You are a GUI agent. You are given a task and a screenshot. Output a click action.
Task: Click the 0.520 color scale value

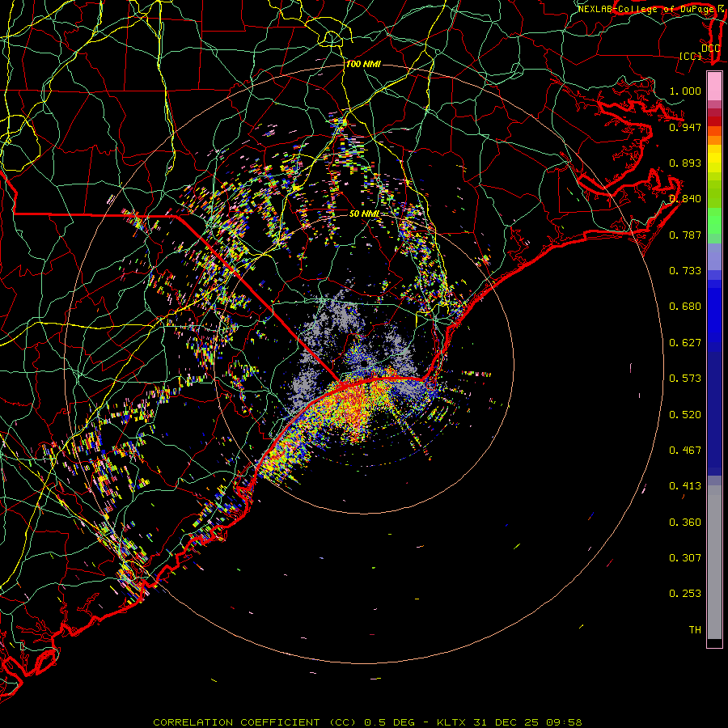tap(685, 415)
